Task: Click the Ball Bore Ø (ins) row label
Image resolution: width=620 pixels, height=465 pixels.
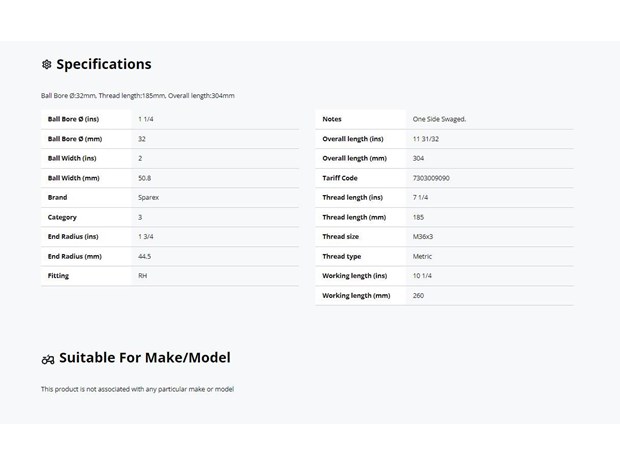Action: point(73,119)
